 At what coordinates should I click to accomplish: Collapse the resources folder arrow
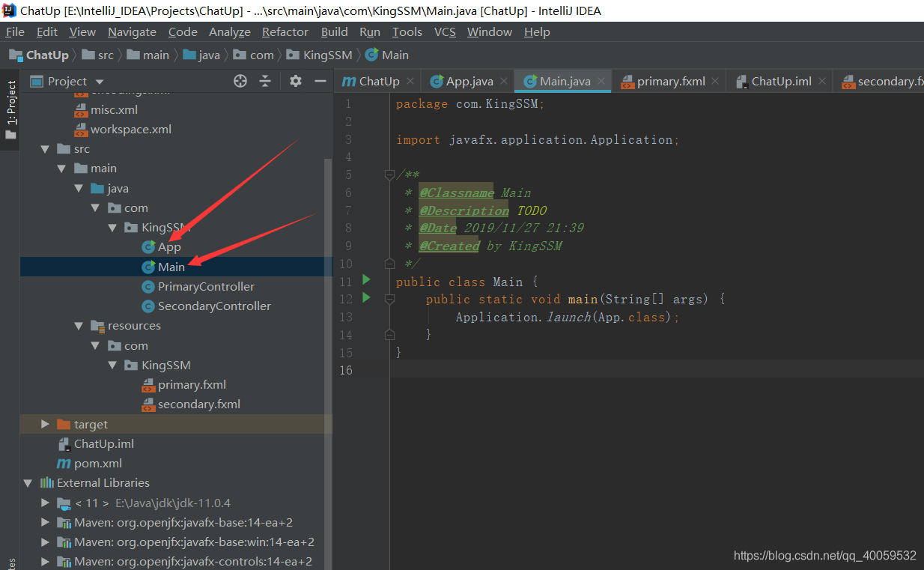[x=79, y=326]
